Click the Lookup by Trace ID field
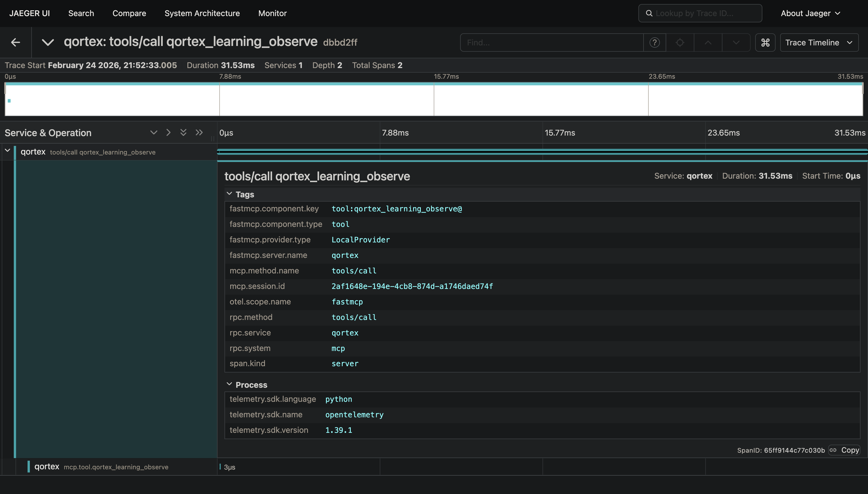The width and height of the screenshot is (868, 494). point(700,13)
